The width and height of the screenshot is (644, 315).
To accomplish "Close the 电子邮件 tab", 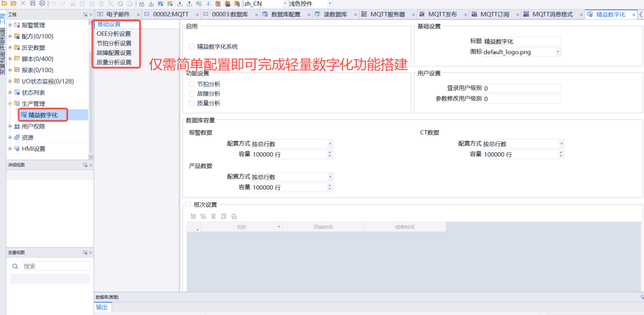I will click(138, 14).
